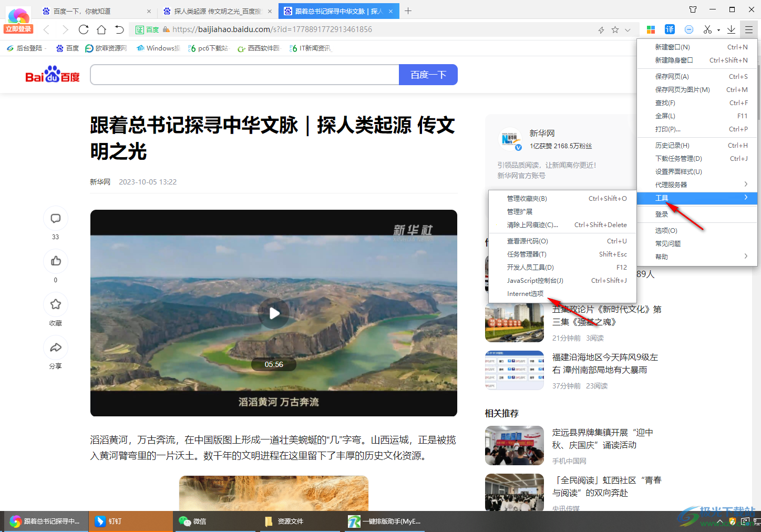Open 开发人员工具(D) in submenu
The height and width of the screenshot is (532, 761).
[562, 267]
